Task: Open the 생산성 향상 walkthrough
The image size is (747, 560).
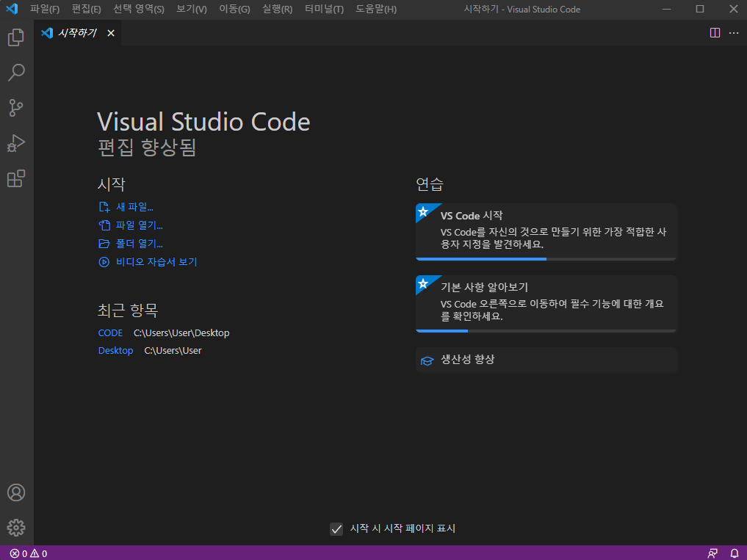Action: pyautogui.click(x=546, y=360)
